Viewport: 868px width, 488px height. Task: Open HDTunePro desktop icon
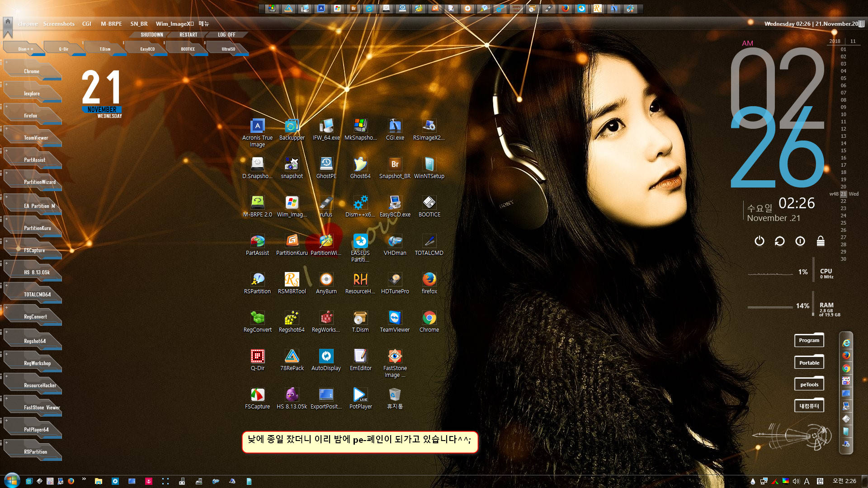coord(395,283)
